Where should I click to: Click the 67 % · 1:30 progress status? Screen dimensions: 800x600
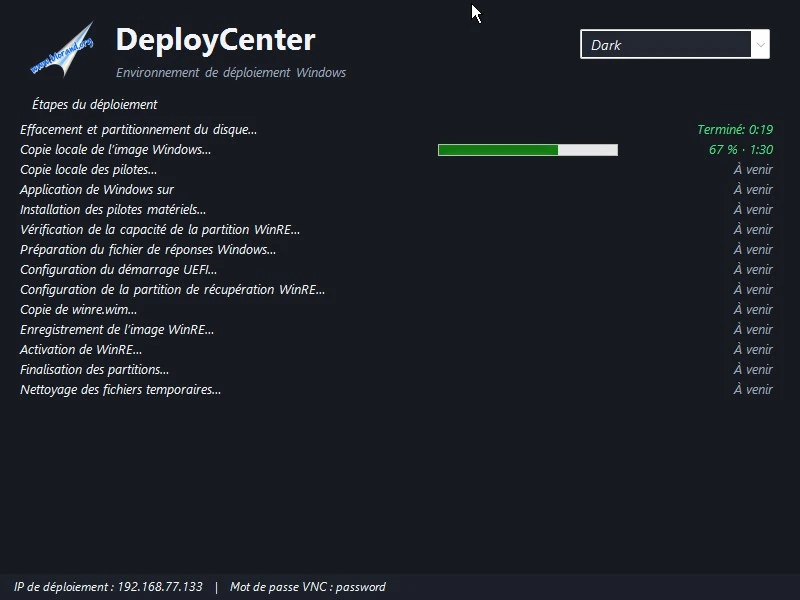pyautogui.click(x=741, y=149)
